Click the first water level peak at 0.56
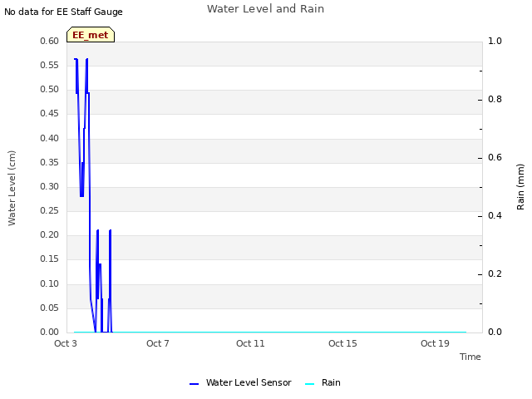Image resolution: width=532 pixels, height=399 pixels. coord(76,59)
